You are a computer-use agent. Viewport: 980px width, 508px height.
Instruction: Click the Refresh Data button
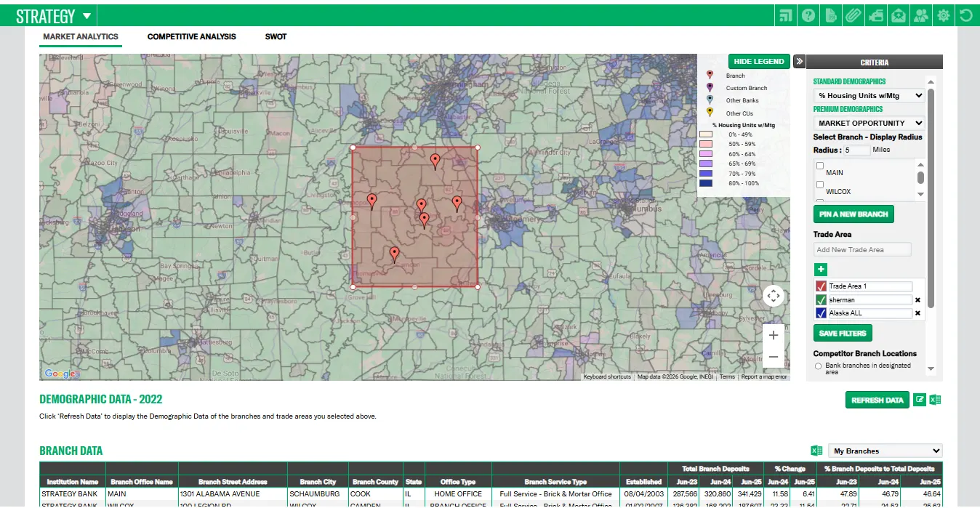(877, 400)
